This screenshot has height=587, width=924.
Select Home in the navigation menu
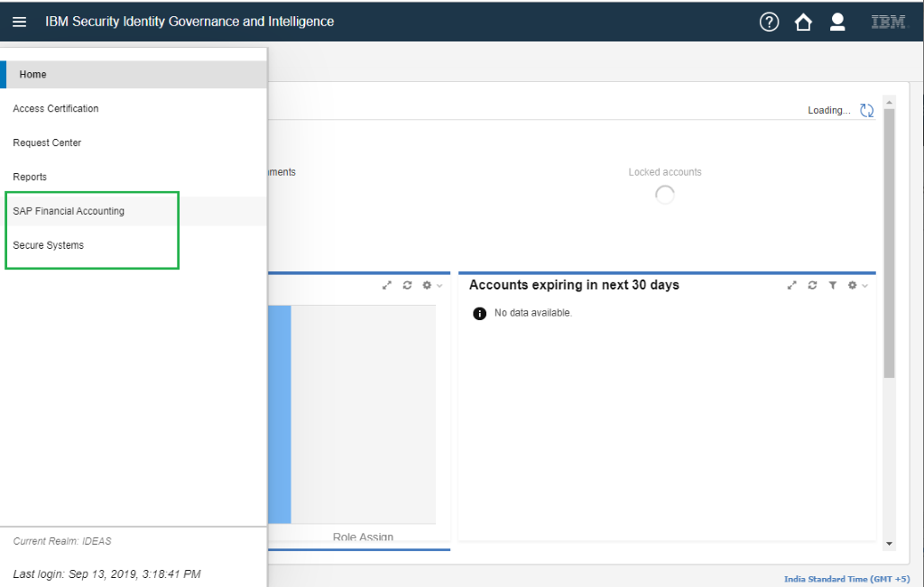134,74
